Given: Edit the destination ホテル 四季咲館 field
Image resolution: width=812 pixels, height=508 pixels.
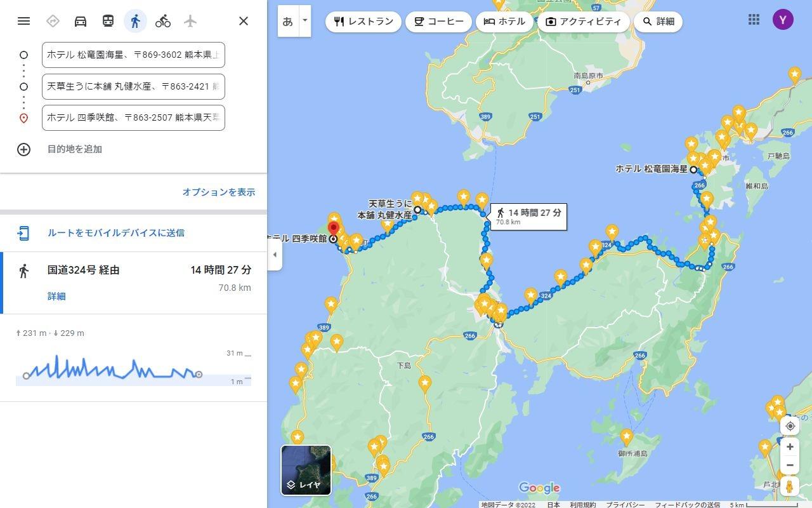Looking at the screenshot, I should [x=133, y=117].
